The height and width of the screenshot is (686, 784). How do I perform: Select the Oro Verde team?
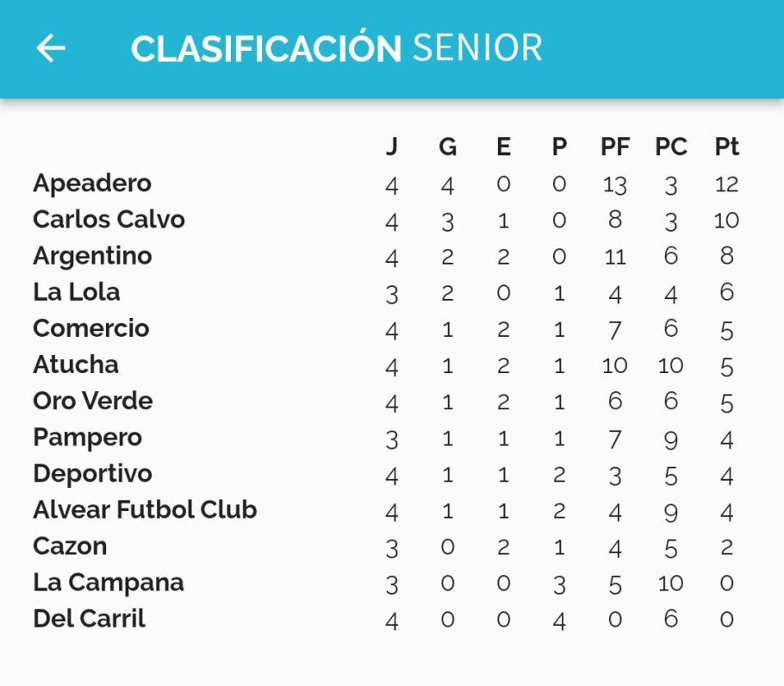click(92, 401)
